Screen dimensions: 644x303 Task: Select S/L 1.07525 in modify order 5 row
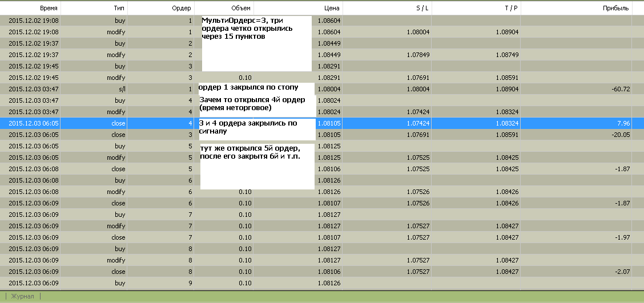419,157
